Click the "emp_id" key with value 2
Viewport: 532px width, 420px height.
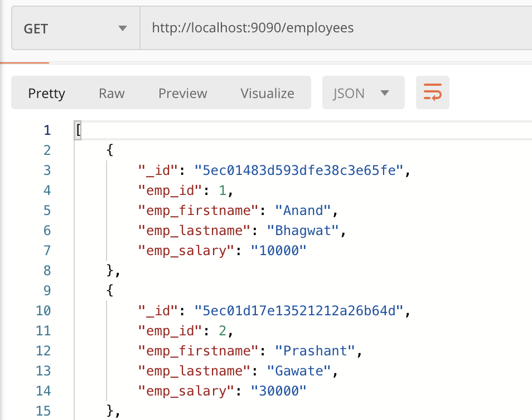(x=170, y=331)
